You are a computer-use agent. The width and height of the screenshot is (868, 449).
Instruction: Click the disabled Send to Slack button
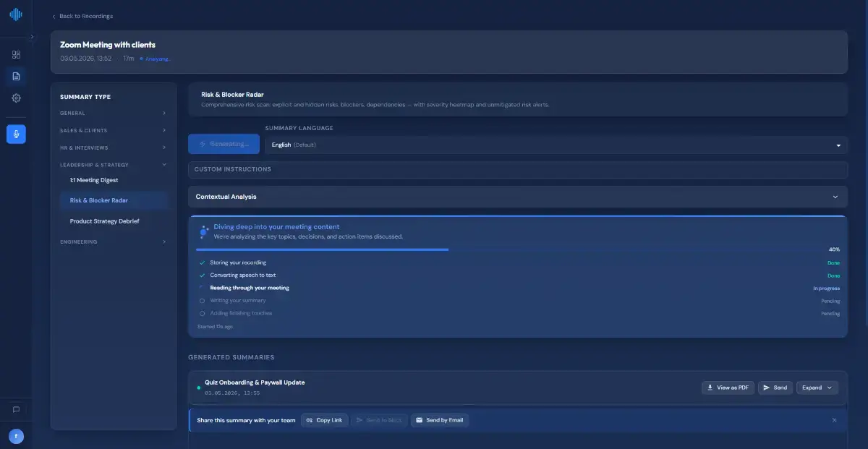[379, 420]
